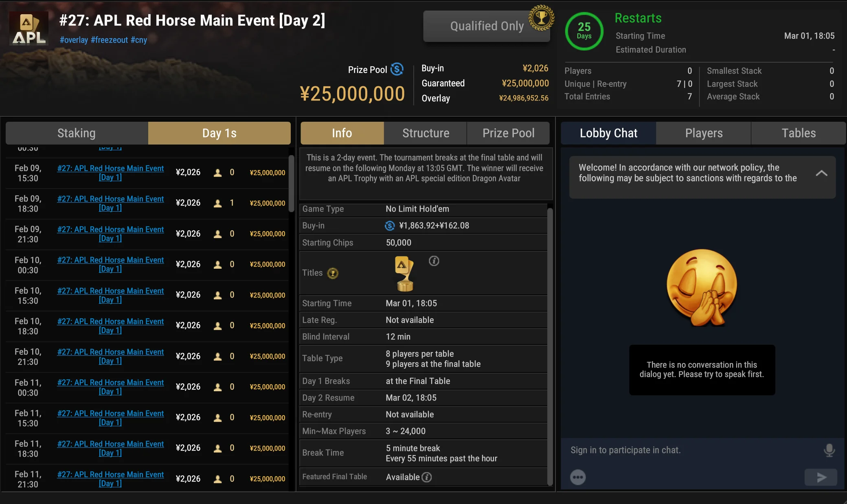Viewport: 847px width, 504px height.
Task: Click the Starting Chips 50,000 value
Action: coord(399,243)
